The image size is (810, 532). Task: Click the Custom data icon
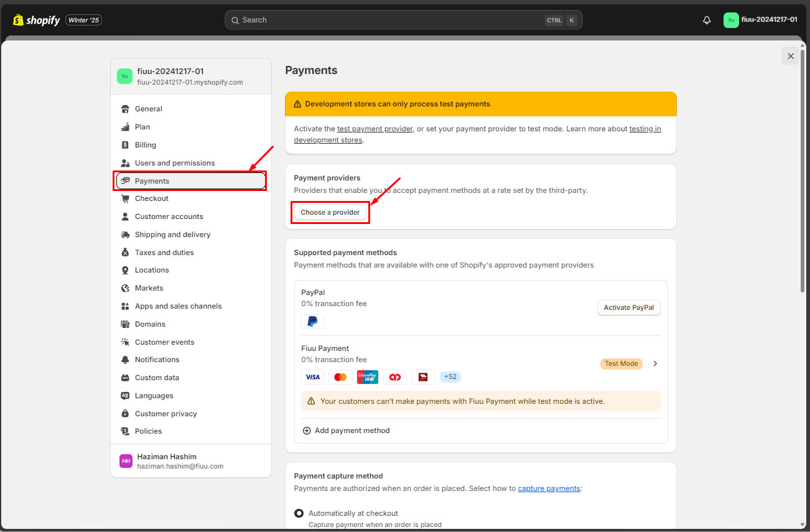click(124, 378)
